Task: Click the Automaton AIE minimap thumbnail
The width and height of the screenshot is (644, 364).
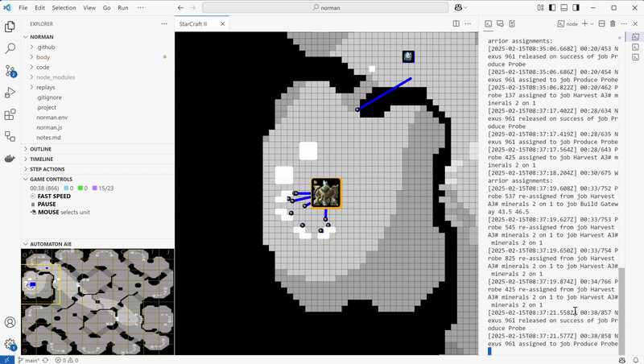Action: pyautogui.click(x=97, y=301)
